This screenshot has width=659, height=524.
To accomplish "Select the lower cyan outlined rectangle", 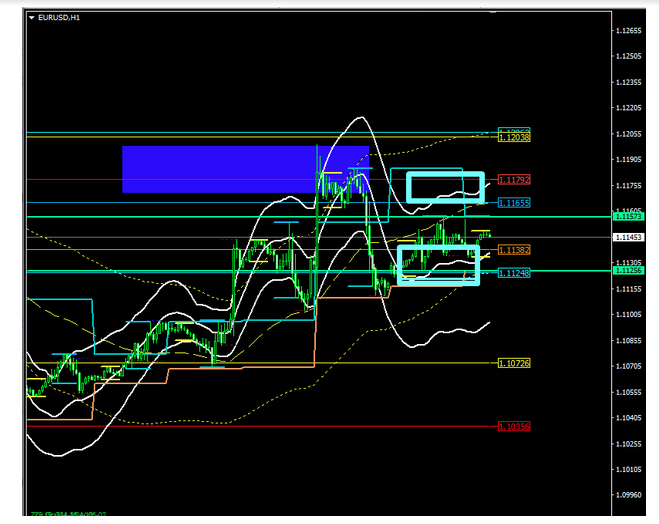I will click(438, 264).
